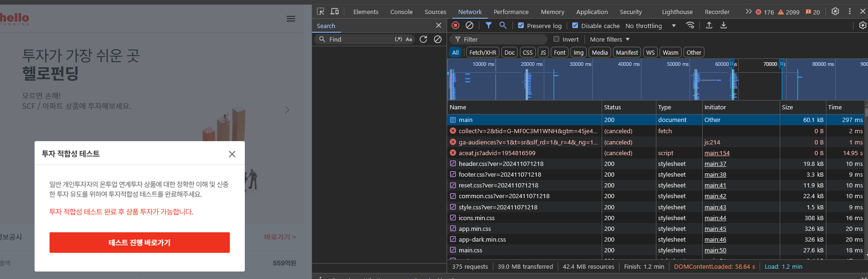This screenshot has width=868, height=279.
Task: Open DevTools three-dot customize menu
Action: (850, 11)
